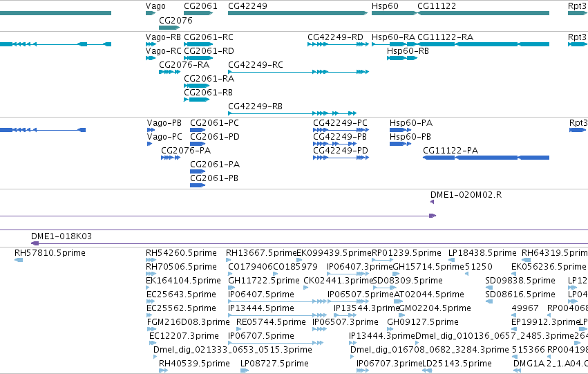This screenshot has height=374, width=588.
Task: Select the CG2061-PC protein
Action: (x=198, y=130)
